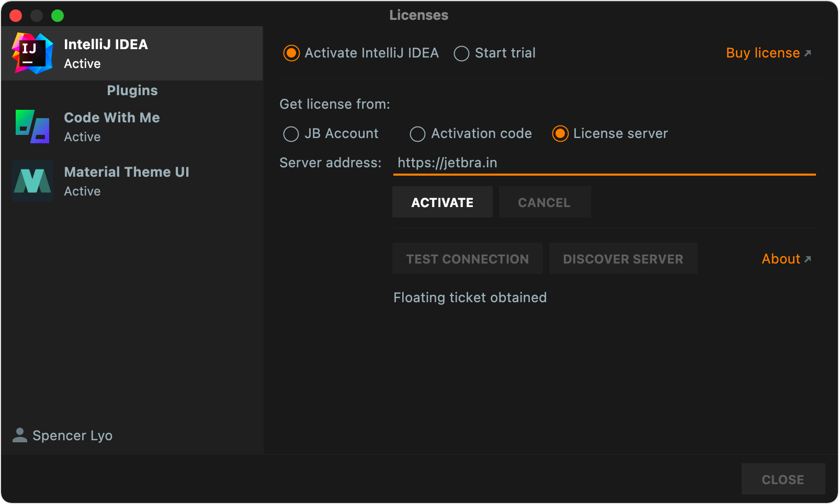This screenshot has height=504, width=839.
Task: Open the Code With Me license entry
Action: click(x=112, y=127)
